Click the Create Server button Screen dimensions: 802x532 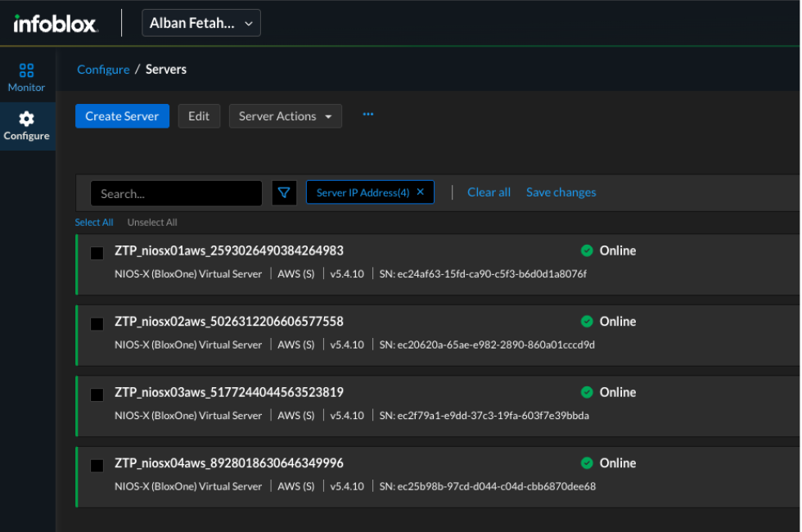[x=122, y=115]
